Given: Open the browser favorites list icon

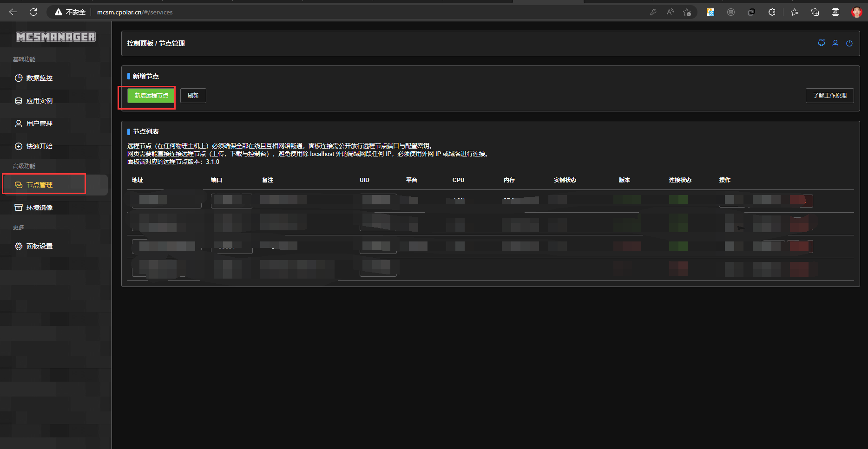Looking at the screenshot, I should pos(795,12).
